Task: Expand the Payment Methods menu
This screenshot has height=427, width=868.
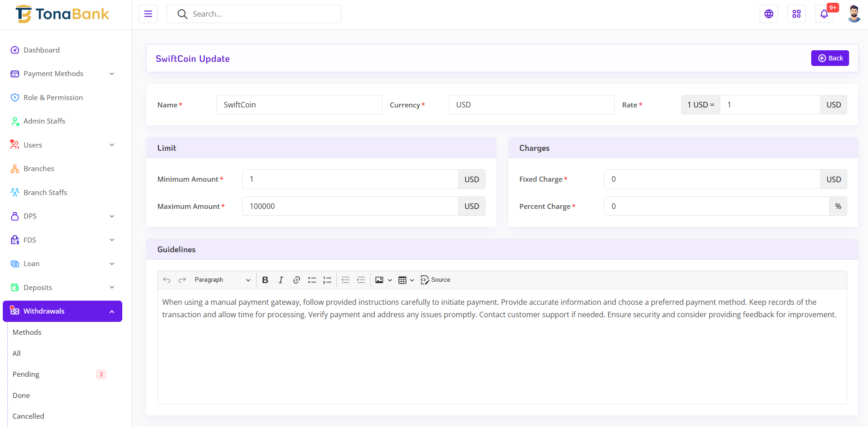Action: click(62, 74)
